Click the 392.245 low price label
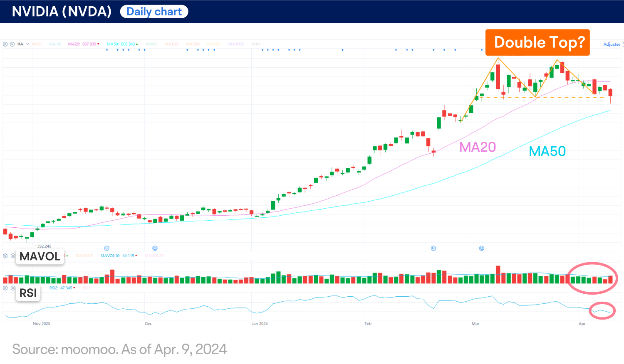 click(44, 246)
